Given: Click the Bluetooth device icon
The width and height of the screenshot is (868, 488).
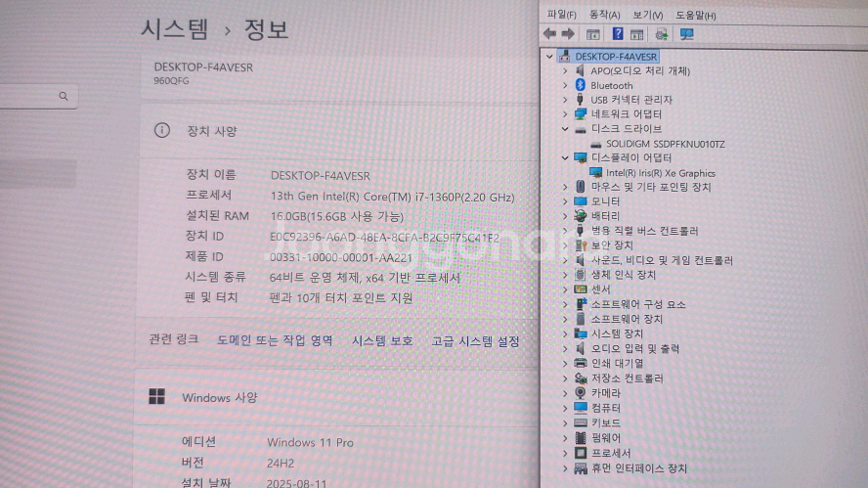Looking at the screenshot, I should 581,85.
